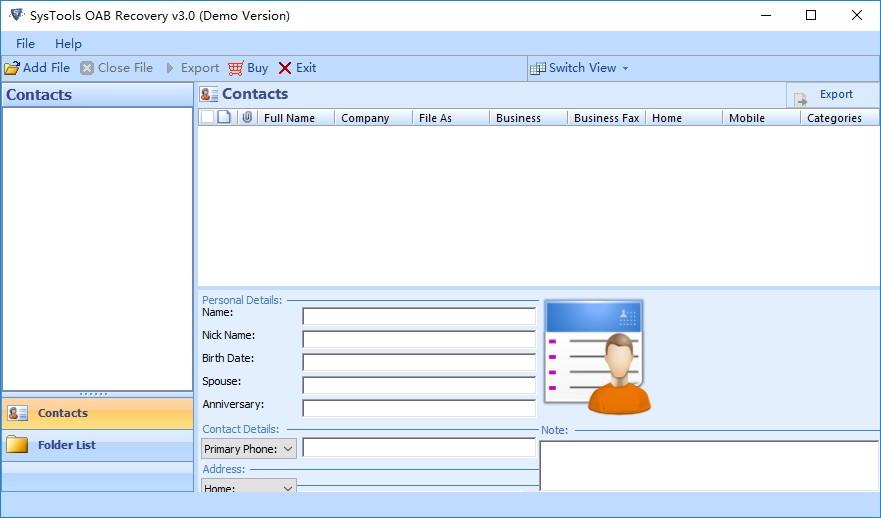The height and width of the screenshot is (518, 881).
Task: Click the Close File toolbar icon
Action: [87, 68]
